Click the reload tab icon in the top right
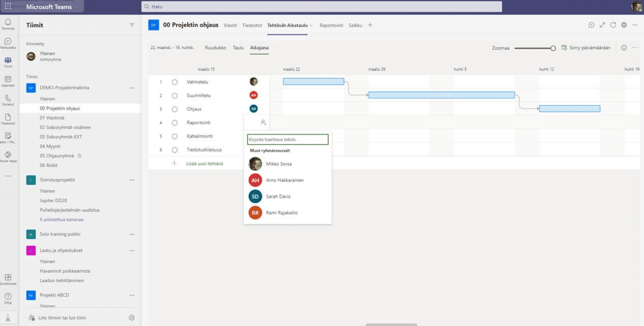Viewport: 644px width, 326px height. (613, 25)
